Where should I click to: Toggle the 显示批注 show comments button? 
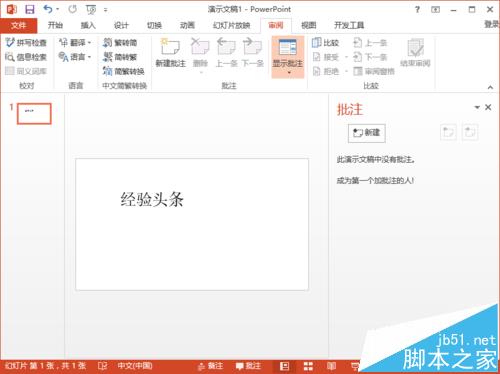[x=288, y=57]
